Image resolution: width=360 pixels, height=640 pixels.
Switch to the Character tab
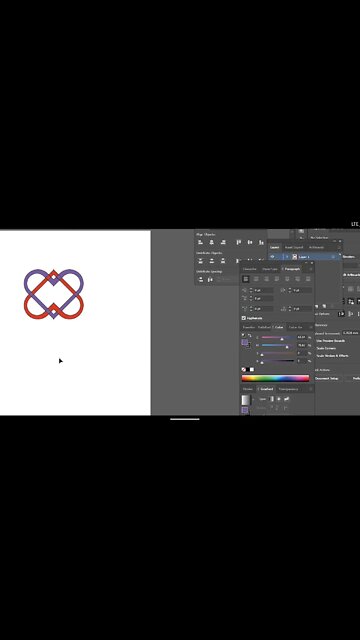[x=250, y=269]
